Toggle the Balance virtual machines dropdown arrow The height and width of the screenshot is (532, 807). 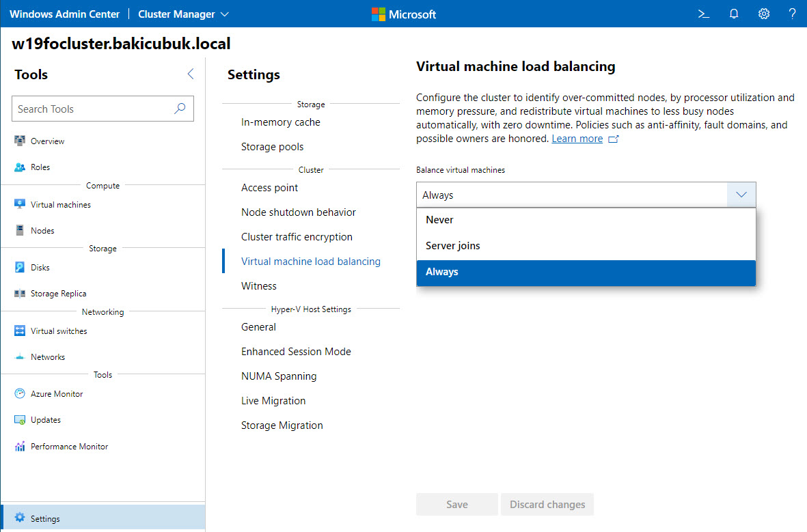point(741,195)
